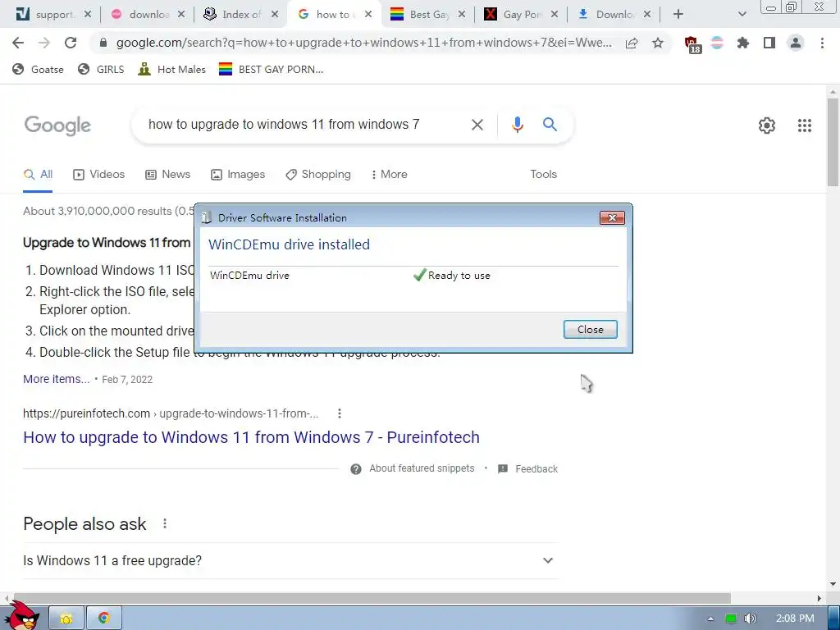The height and width of the screenshot is (630, 840).
Task: Toggle the Chrome side panel
Action: 769,43
